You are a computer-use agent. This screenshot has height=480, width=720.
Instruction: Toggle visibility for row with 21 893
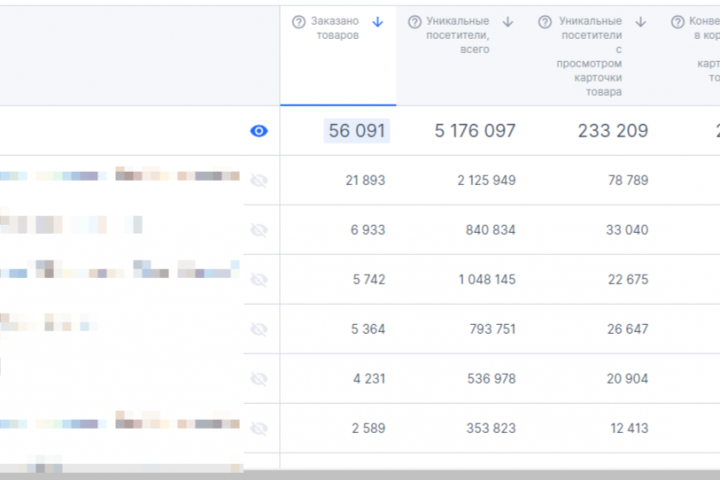click(x=259, y=181)
